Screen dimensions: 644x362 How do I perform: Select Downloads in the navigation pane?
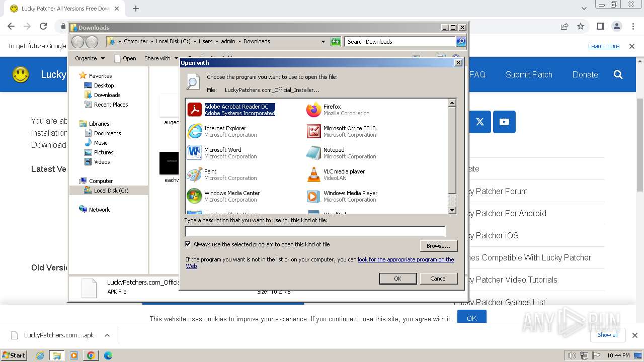point(107,95)
